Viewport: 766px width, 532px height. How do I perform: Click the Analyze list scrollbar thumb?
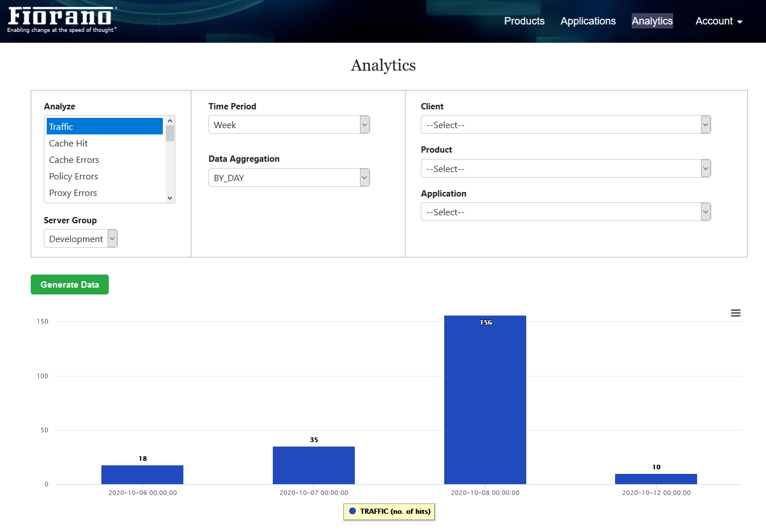click(x=170, y=133)
